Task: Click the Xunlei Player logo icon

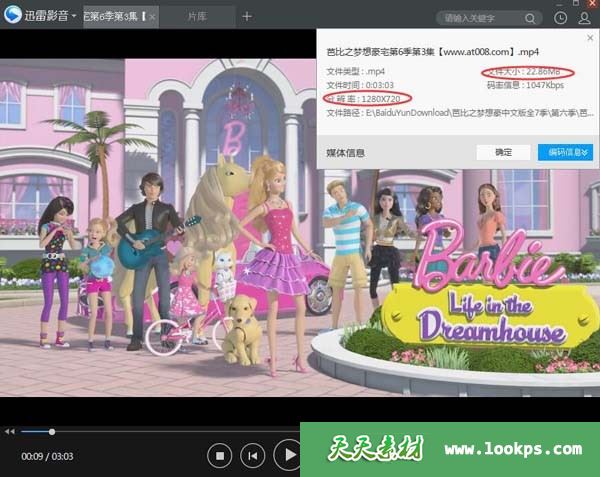Action: click(12, 16)
